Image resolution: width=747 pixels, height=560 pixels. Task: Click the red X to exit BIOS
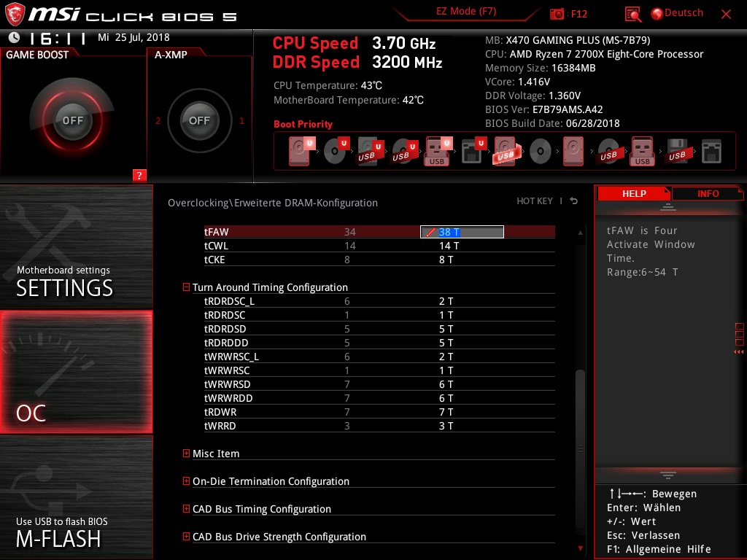(726, 15)
